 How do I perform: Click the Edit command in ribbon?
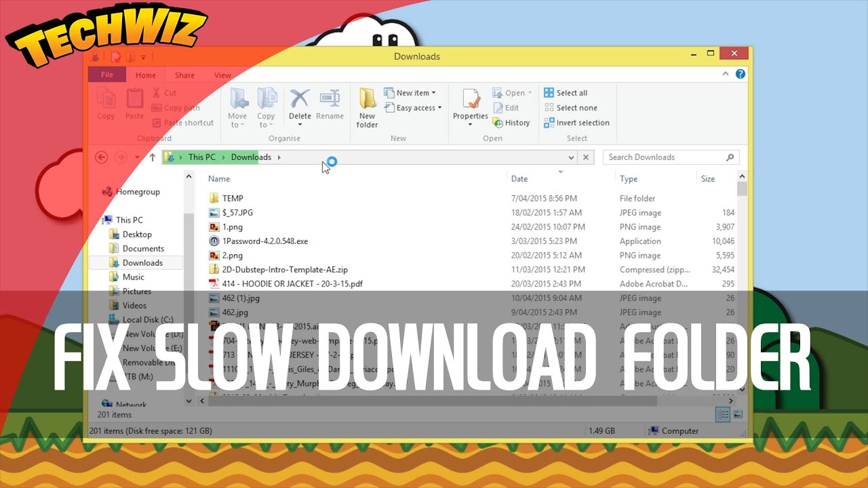(506, 108)
